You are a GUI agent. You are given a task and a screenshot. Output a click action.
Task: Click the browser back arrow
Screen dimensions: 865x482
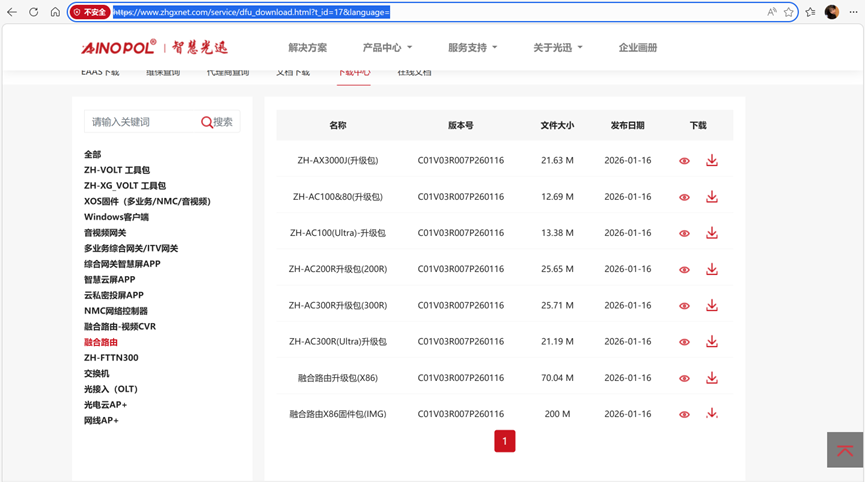tap(12, 12)
